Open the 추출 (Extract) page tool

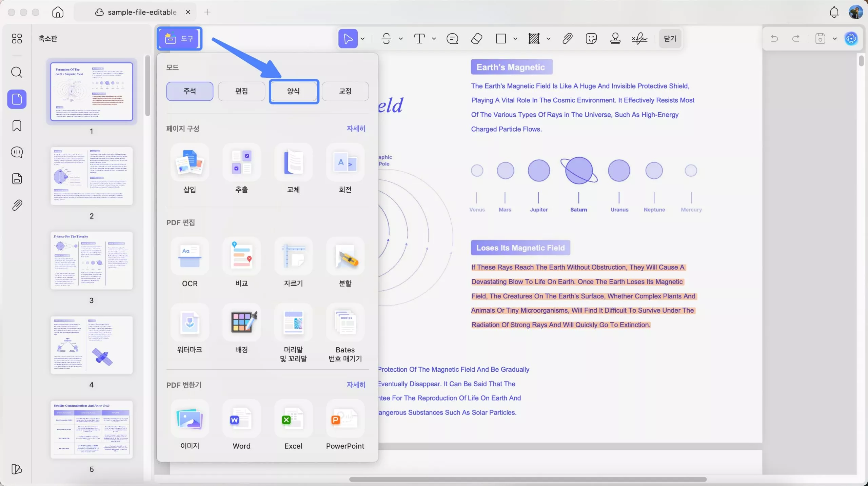pyautogui.click(x=241, y=169)
